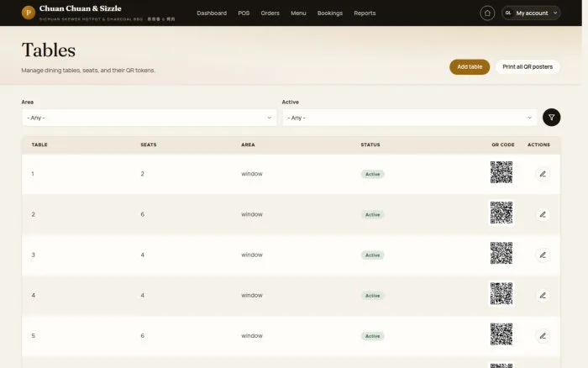Edit table 2 using pencil icon
This screenshot has height=368, width=588.
[543, 214]
